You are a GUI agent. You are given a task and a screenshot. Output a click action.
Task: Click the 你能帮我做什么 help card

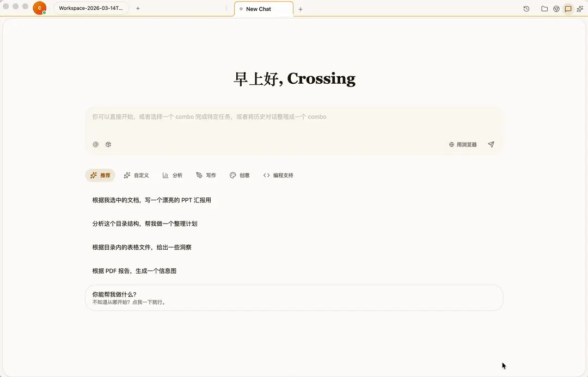294,298
